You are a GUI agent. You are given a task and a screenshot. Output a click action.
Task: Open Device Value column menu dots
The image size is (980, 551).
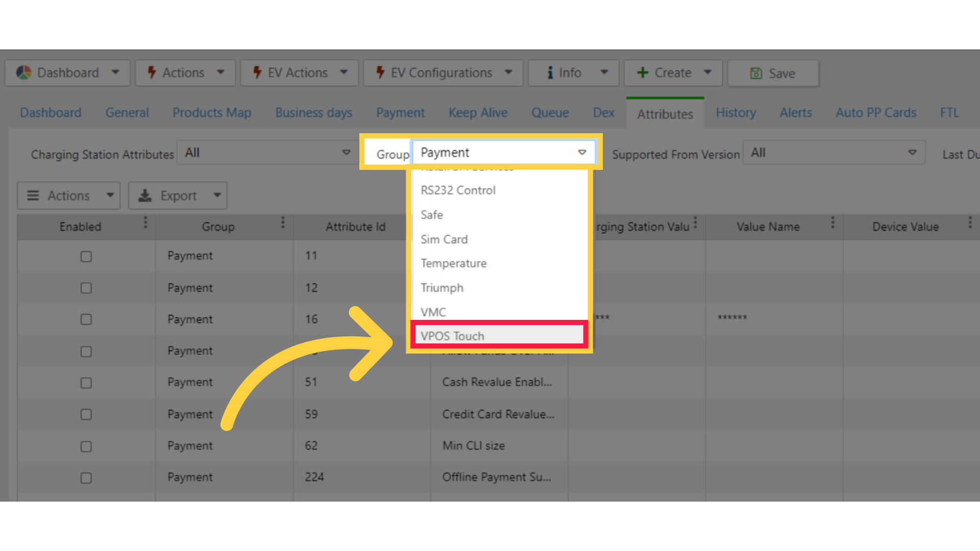pyautogui.click(x=970, y=222)
